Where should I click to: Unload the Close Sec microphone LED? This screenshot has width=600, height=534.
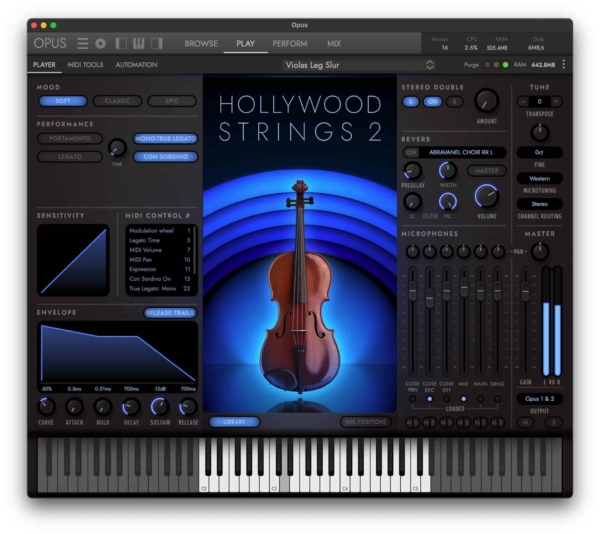point(429,399)
